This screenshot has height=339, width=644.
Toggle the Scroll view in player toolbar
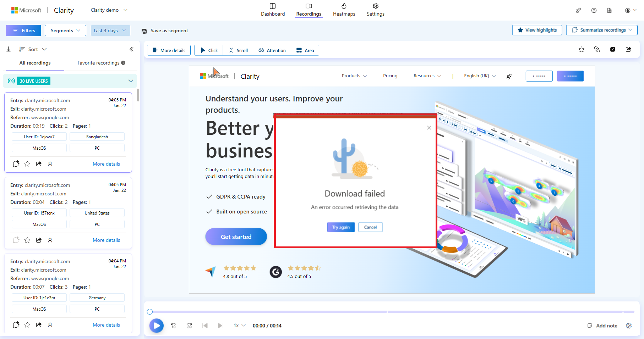pyautogui.click(x=238, y=50)
